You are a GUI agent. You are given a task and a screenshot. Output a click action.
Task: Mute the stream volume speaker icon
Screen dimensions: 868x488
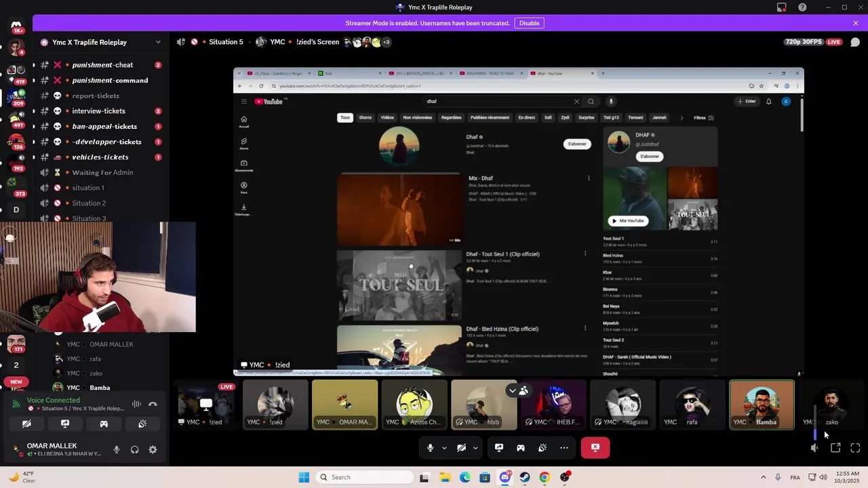click(814, 448)
